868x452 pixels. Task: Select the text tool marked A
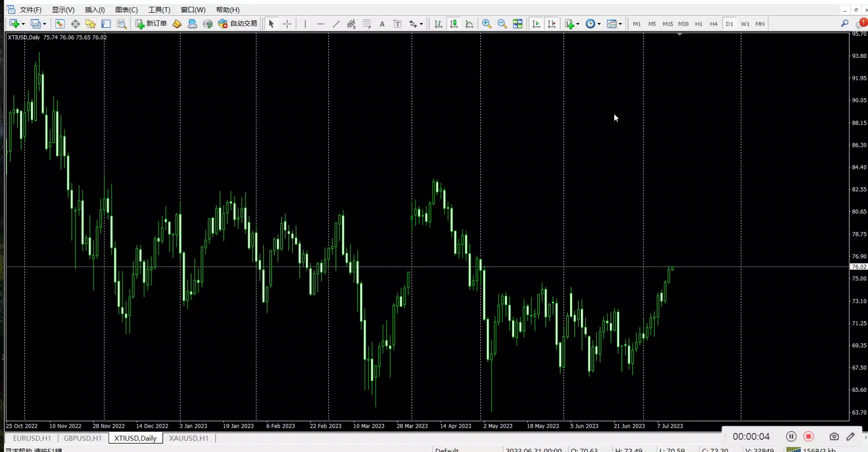coord(382,24)
